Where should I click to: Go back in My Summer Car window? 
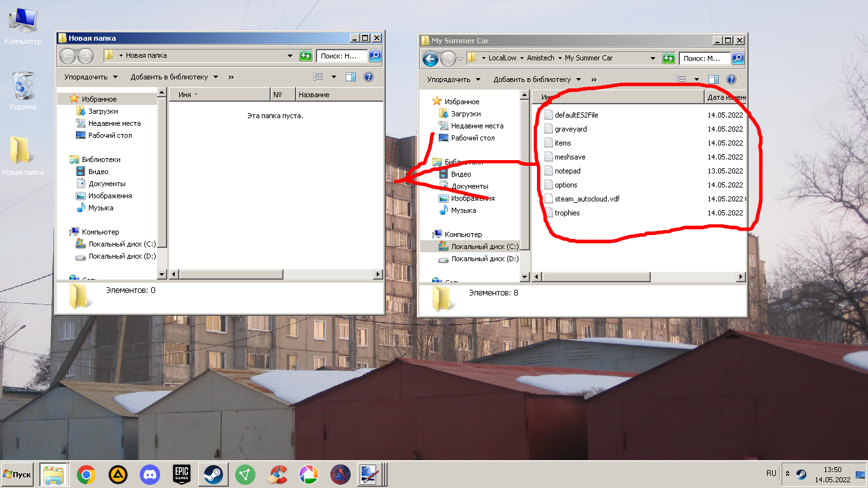tap(430, 59)
